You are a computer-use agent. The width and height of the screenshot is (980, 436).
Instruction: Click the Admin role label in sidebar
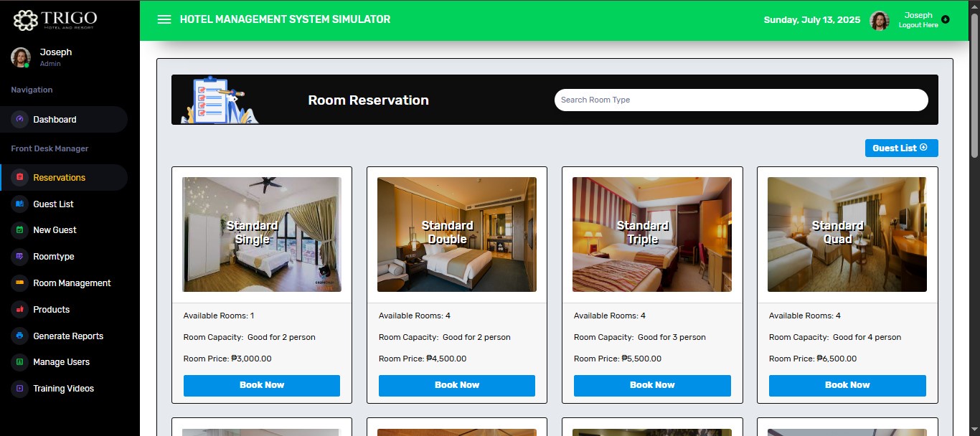pos(50,64)
